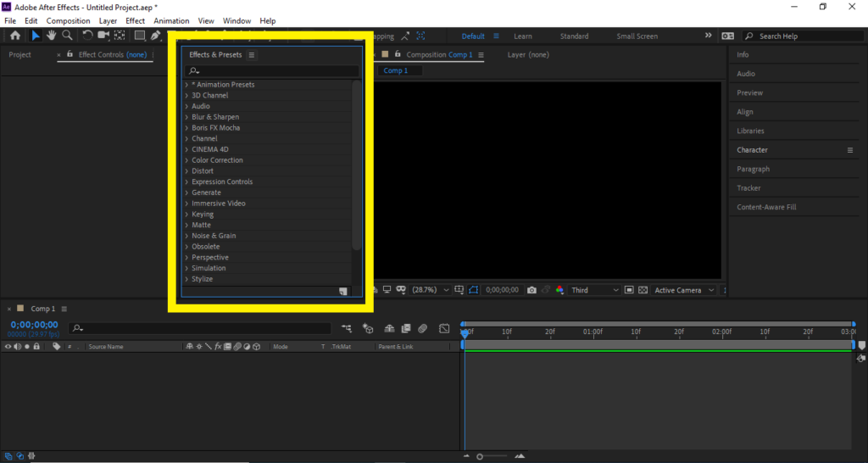The image size is (868, 463).
Task: Take a snapshot with the camera icon
Action: [531, 290]
